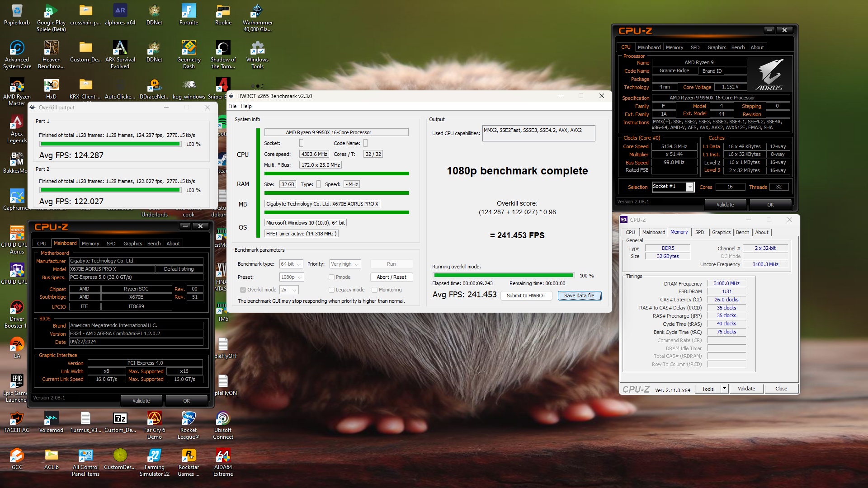Open ARK Survival Evolved shortcut
The image size is (868, 488).
tap(120, 55)
